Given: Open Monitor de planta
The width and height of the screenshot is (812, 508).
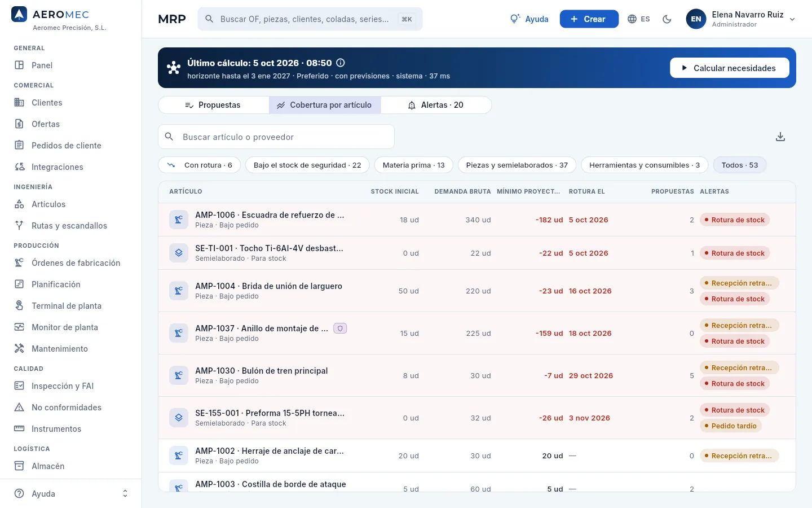Looking at the screenshot, I should coord(70,327).
